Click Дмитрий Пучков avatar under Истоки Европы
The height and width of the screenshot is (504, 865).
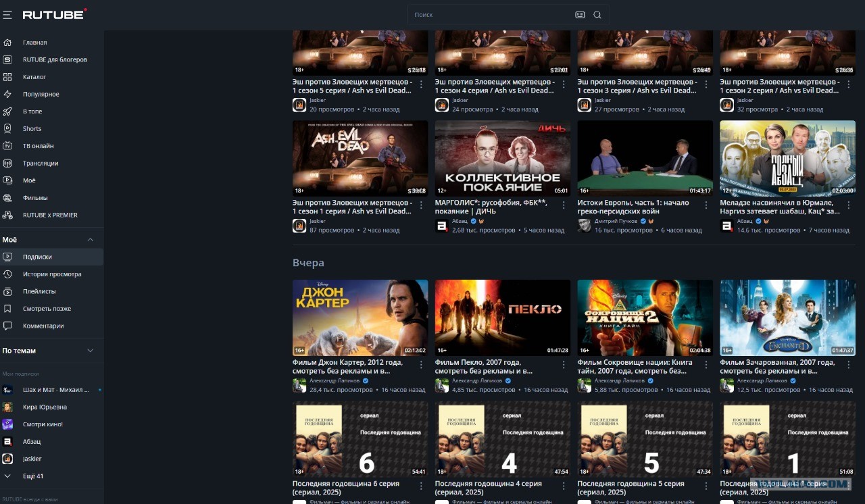tap(585, 226)
